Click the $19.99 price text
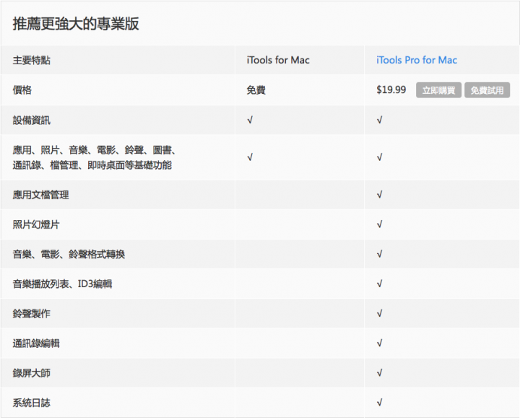The height and width of the screenshot is (420, 520). click(391, 89)
